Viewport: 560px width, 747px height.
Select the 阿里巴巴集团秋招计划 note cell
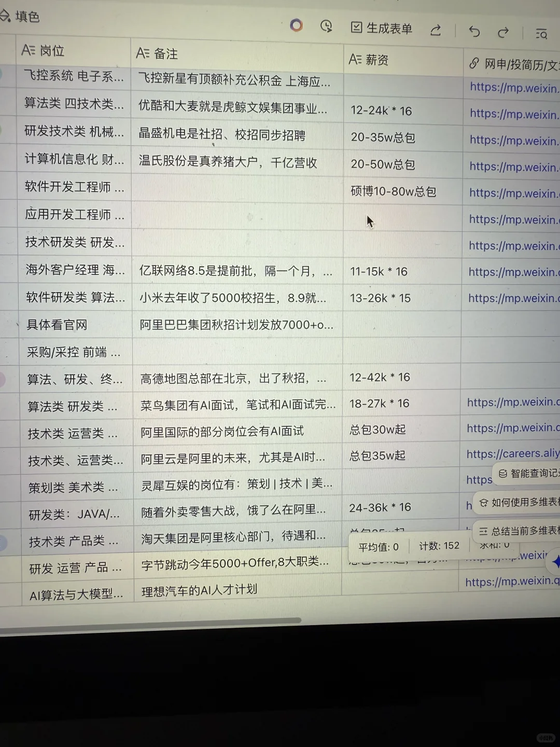237,325
